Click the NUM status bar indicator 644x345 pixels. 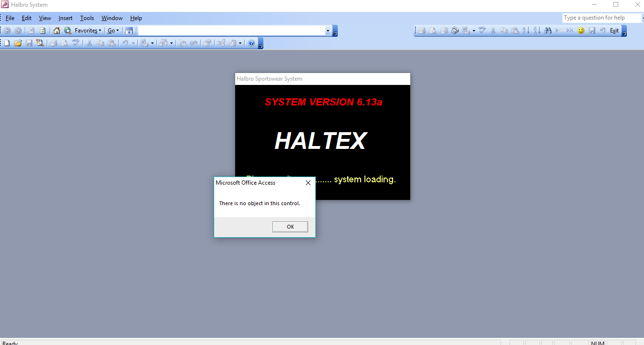(x=598, y=343)
